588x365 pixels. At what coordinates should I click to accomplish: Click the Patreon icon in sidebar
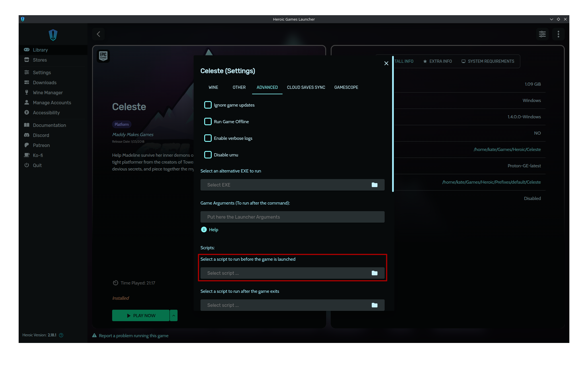click(27, 145)
